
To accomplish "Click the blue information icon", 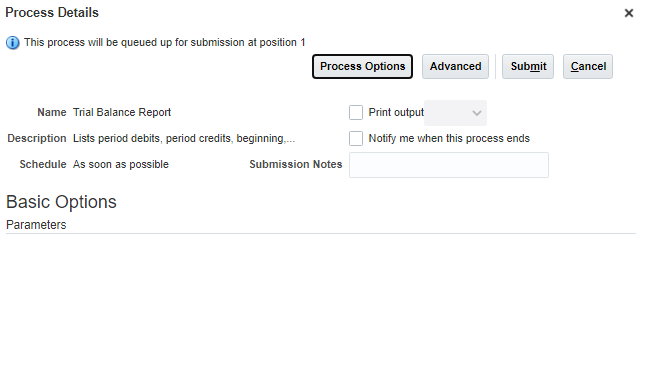I will coord(13,42).
